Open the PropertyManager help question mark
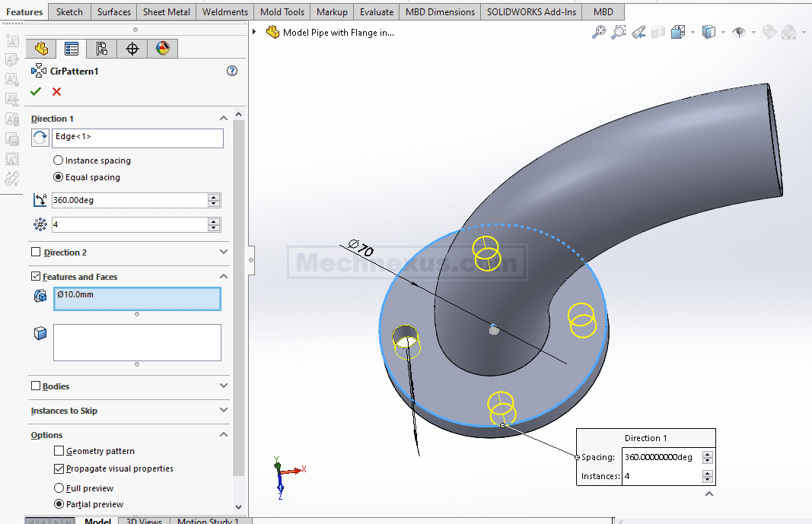 point(232,71)
